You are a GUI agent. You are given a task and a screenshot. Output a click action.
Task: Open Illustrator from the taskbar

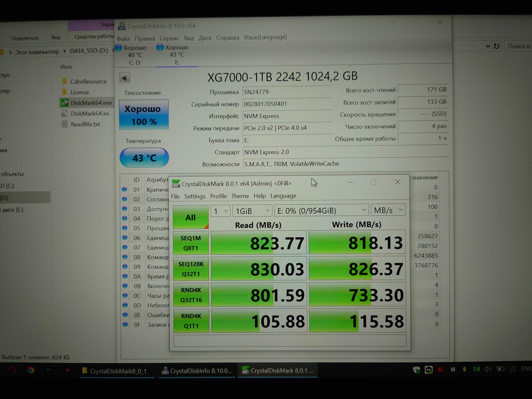tap(68, 370)
